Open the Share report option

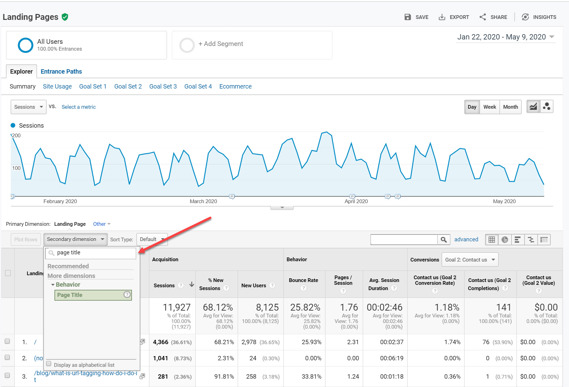tap(493, 17)
